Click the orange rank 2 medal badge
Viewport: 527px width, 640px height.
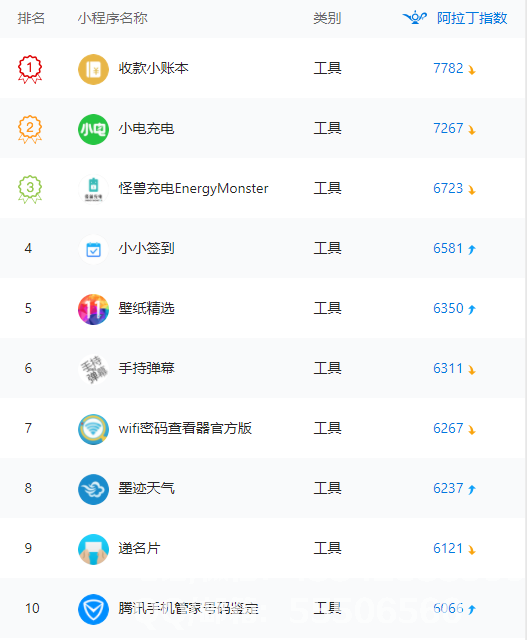[30, 129]
